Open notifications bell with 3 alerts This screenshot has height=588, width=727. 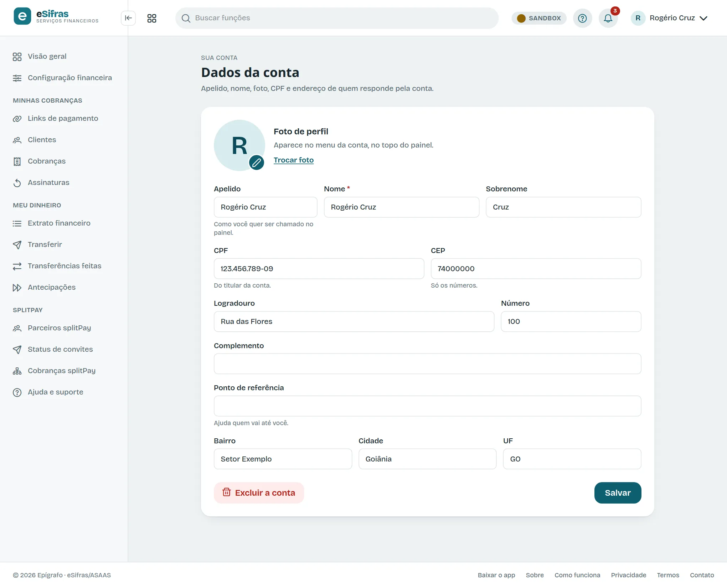[608, 18]
